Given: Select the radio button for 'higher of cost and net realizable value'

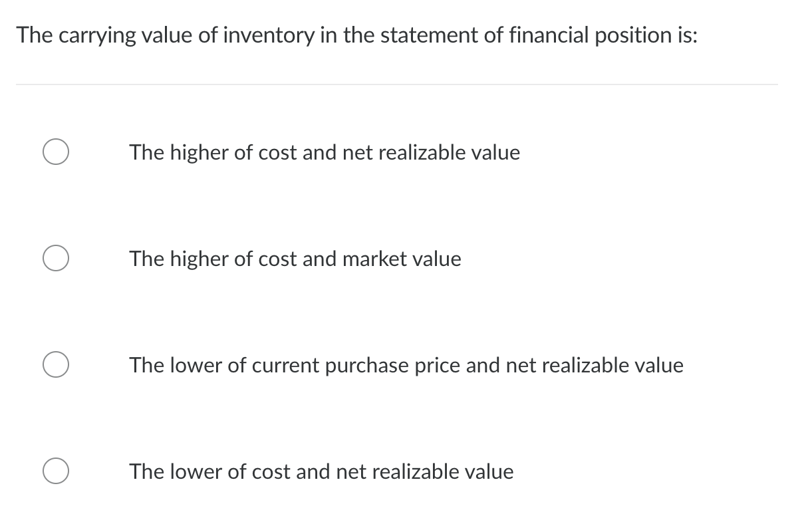Looking at the screenshot, I should (56, 152).
